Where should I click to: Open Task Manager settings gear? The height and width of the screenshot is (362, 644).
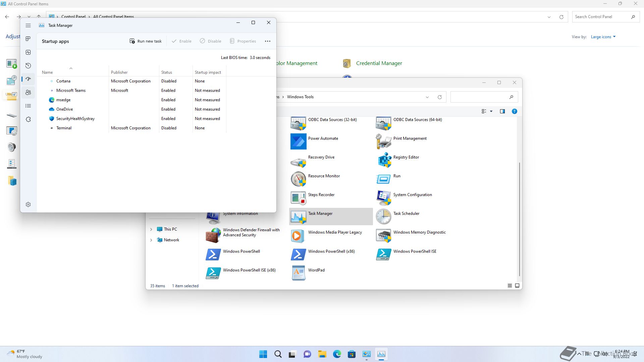click(x=28, y=204)
